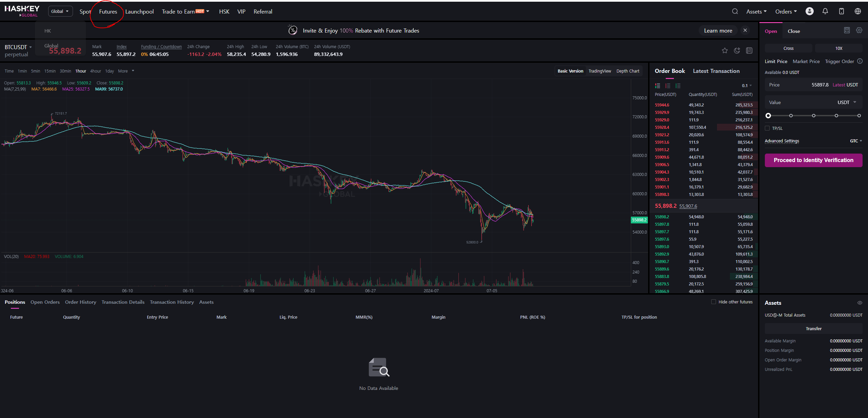The height and width of the screenshot is (418, 868).
Task: Open the user profile avatar icon
Action: point(810,11)
